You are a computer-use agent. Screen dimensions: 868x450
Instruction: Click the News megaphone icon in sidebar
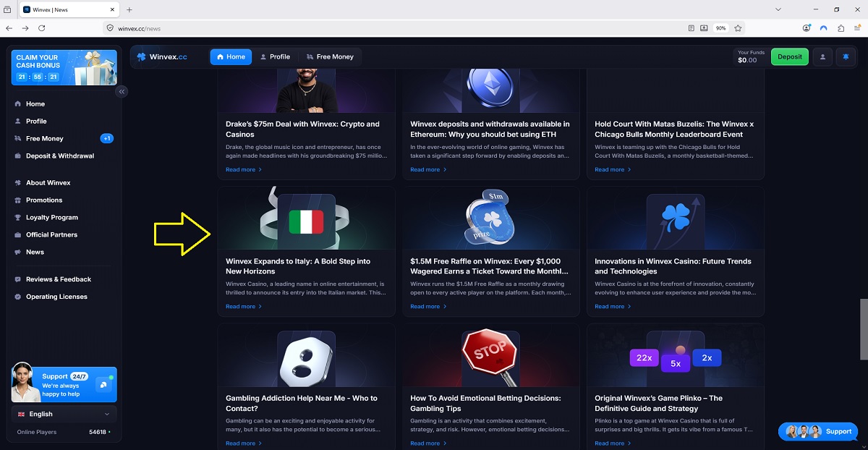coord(19,252)
